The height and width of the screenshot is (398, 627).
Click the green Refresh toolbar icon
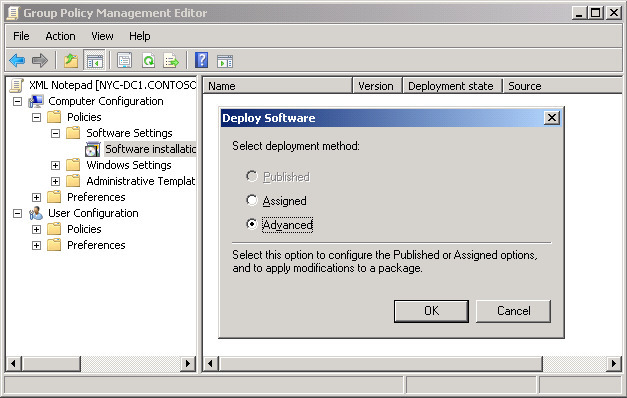tap(148, 61)
